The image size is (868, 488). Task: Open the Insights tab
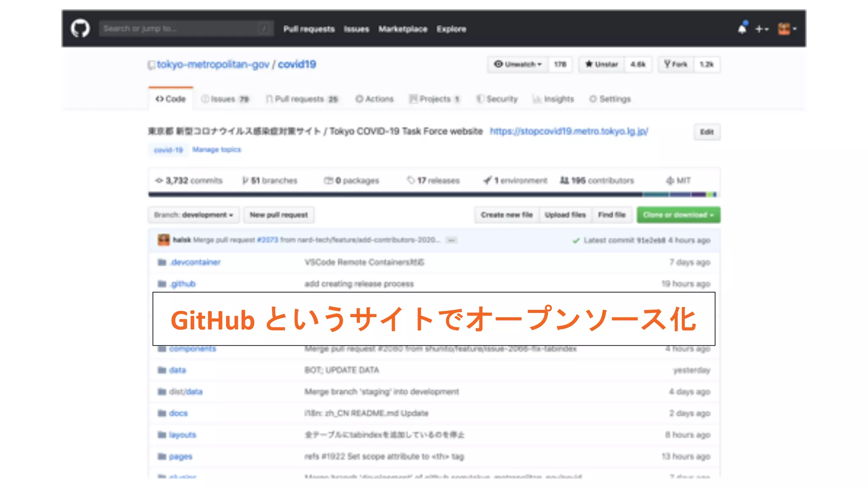[553, 99]
